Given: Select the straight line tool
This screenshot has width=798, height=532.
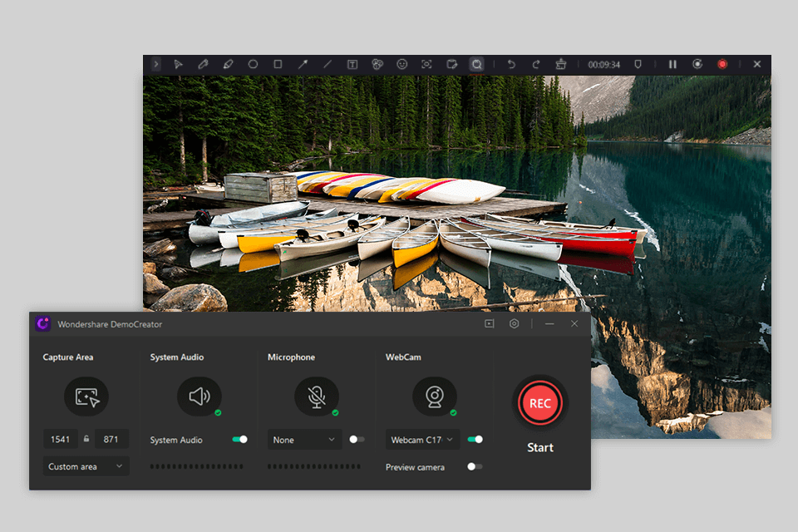Looking at the screenshot, I should coord(328,65).
